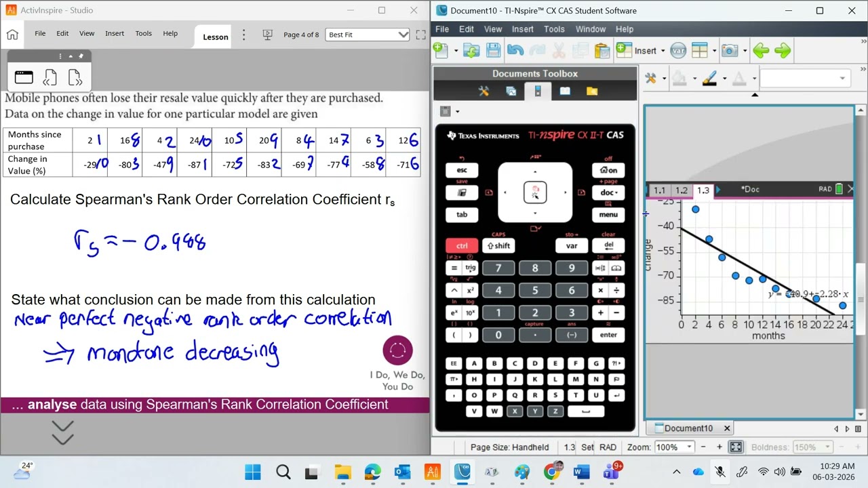The image size is (868, 488).
Task: Save the TI-Nspire document with floppy icon
Action: point(493,50)
